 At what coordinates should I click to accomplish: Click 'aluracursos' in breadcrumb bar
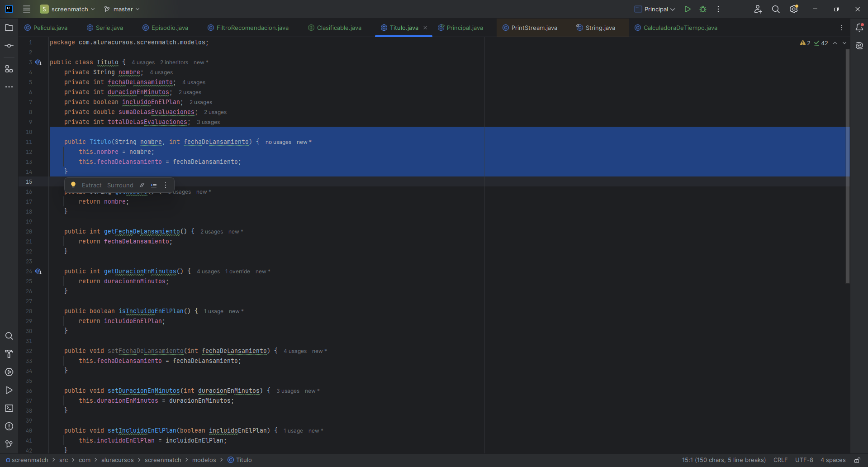[x=118, y=460]
